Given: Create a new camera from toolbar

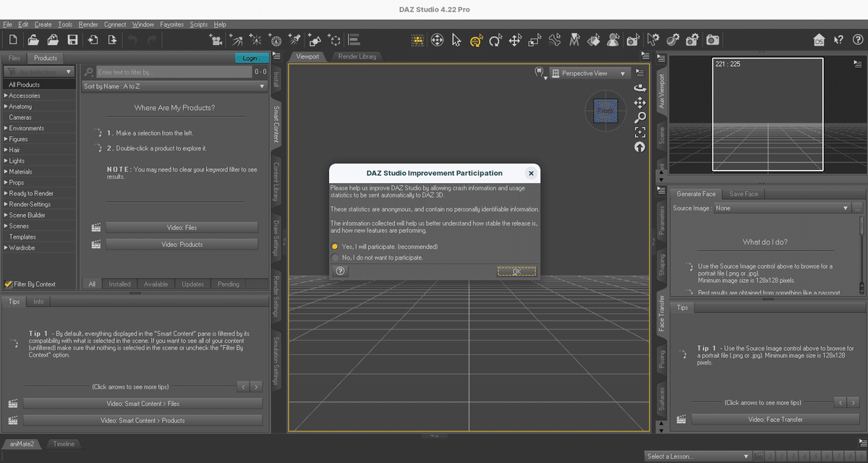Looking at the screenshot, I should click(216, 40).
